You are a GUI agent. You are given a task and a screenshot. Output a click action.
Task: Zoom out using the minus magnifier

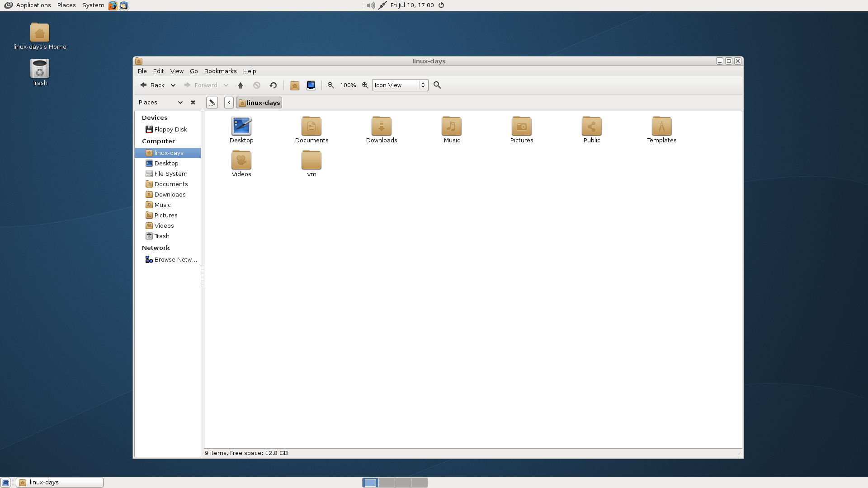pos(331,85)
